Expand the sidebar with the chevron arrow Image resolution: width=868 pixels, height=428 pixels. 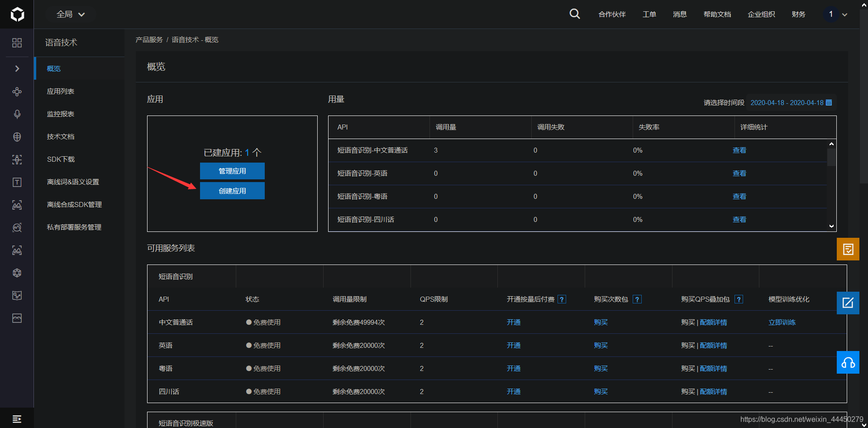click(x=17, y=68)
